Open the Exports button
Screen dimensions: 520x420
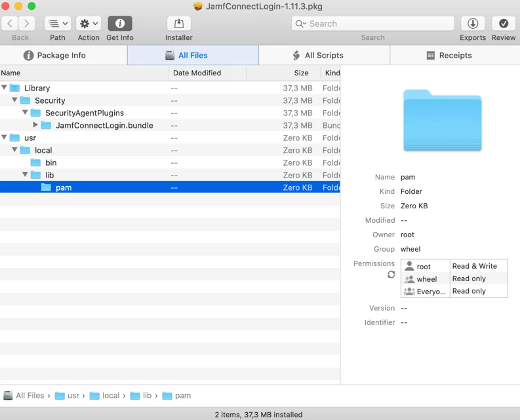coord(473,24)
